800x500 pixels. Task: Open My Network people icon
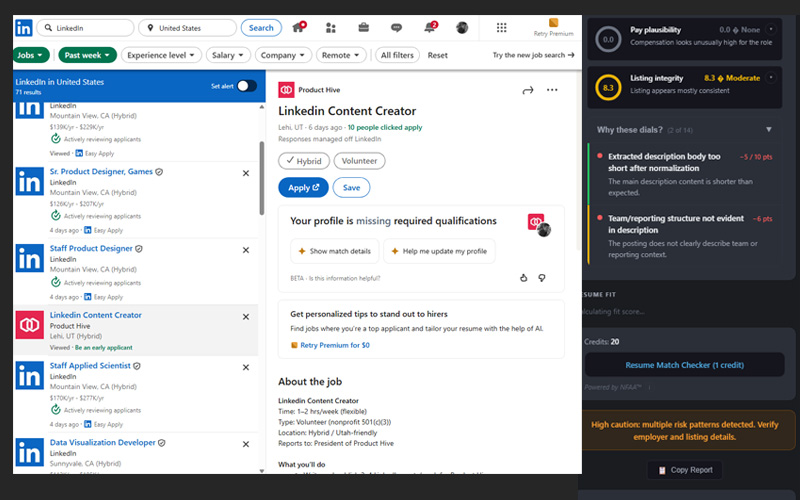[x=331, y=28]
